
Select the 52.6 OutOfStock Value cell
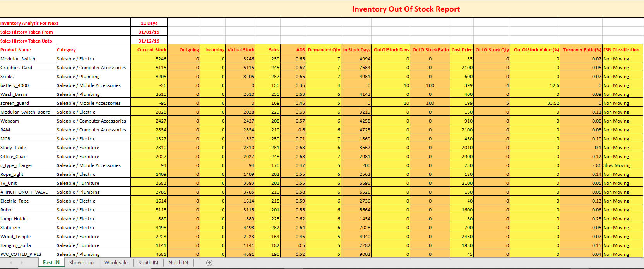(535, 85)
